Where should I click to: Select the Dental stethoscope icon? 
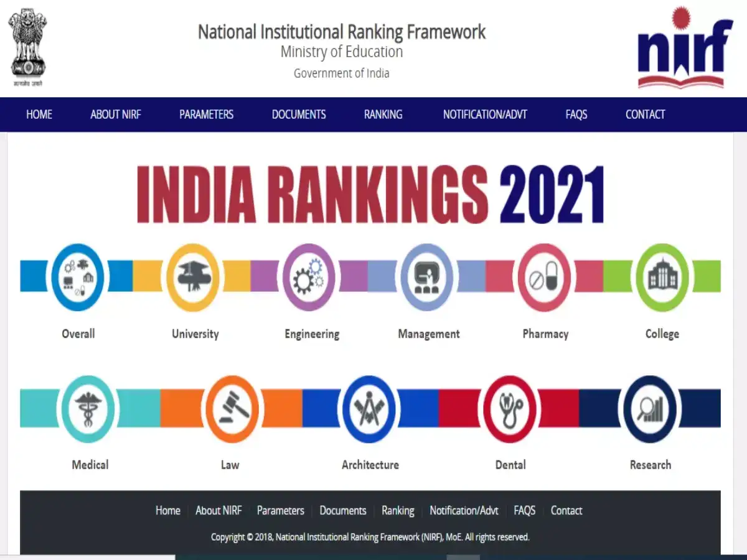tap(510, 408)
